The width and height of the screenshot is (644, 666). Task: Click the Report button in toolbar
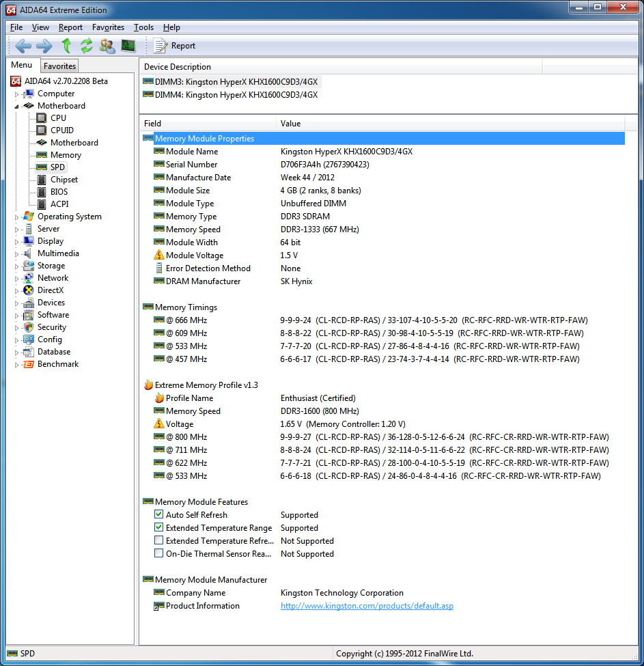pos(174,46)
